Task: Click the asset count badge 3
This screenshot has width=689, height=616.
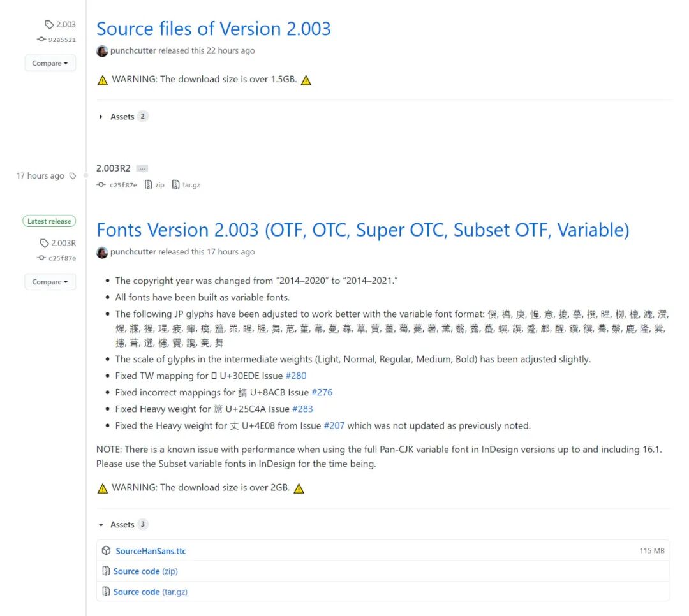Action: coord(142,524)
